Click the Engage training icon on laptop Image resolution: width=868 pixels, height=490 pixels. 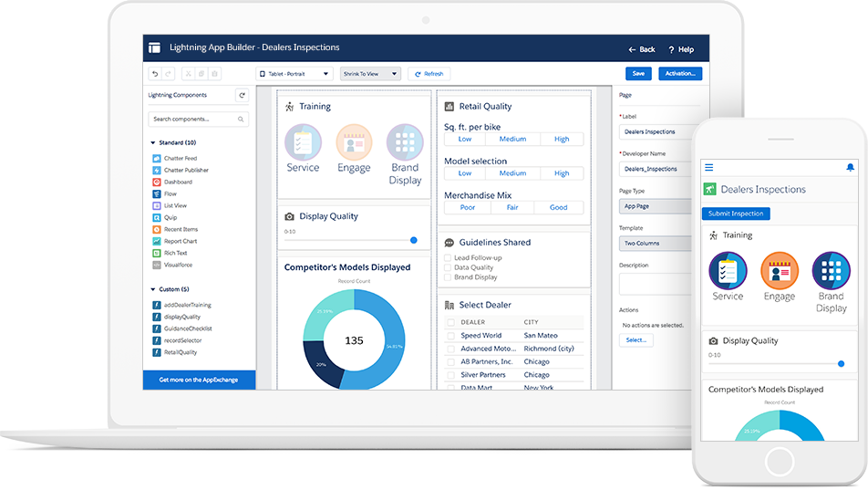click(354, 142)
